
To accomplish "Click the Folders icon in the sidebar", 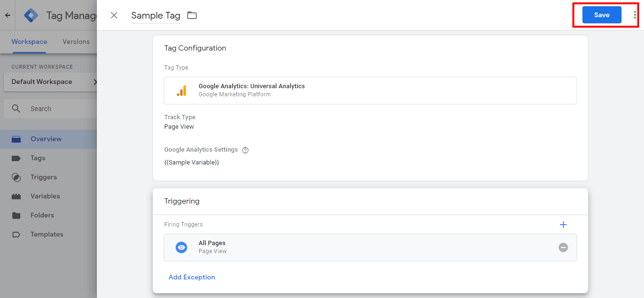I will (x=16, y=216).
